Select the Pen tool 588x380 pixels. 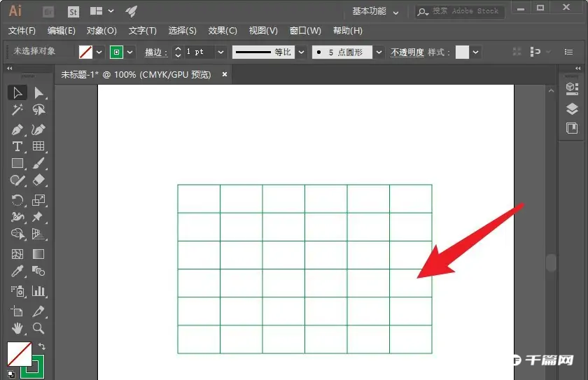[17, 129]
